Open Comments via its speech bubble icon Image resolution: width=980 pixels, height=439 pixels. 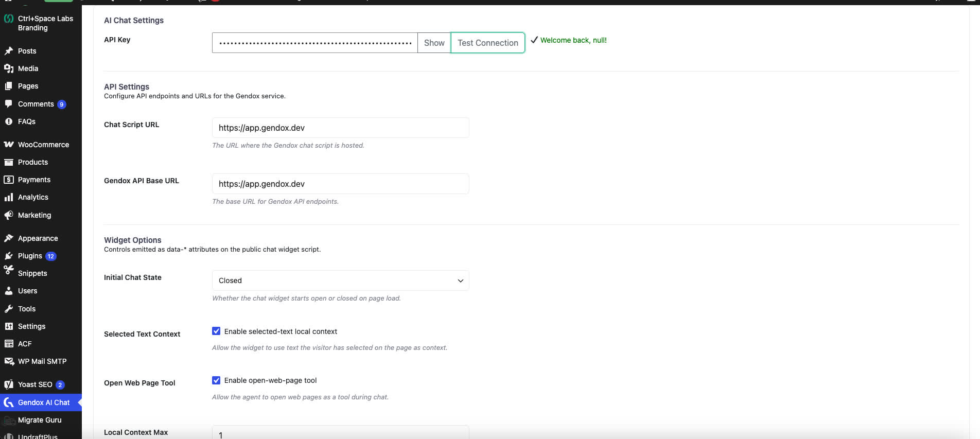9,104
